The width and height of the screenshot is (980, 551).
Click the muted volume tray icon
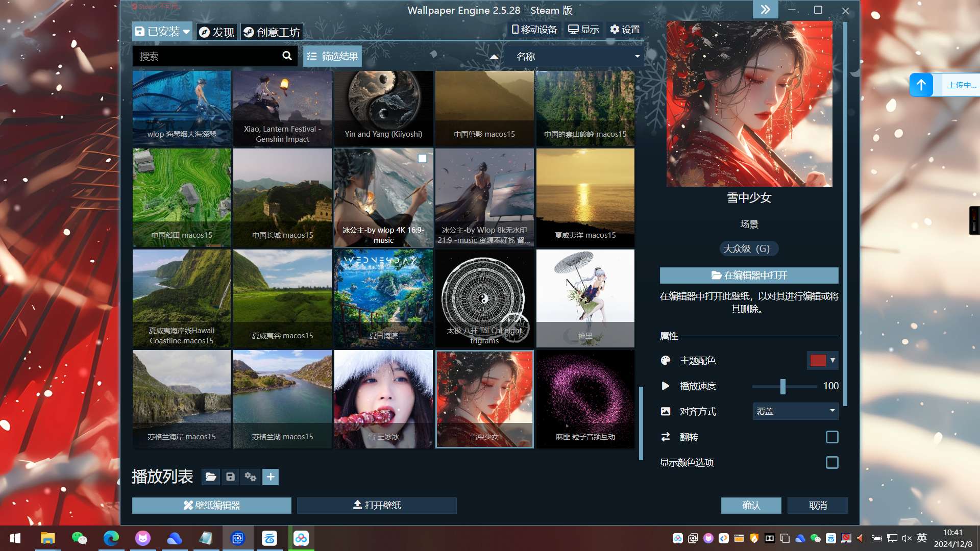pyautogui.click(x=907, y=538)
